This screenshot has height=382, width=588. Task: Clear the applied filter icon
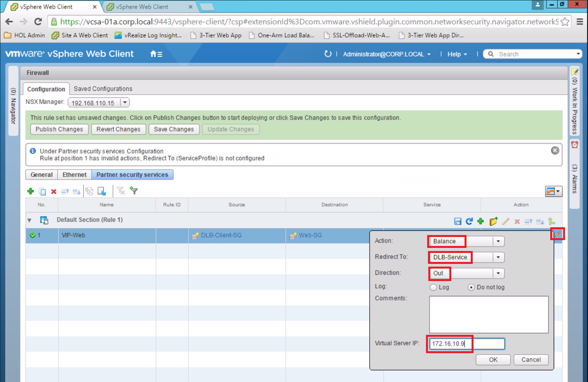(121, 191)
